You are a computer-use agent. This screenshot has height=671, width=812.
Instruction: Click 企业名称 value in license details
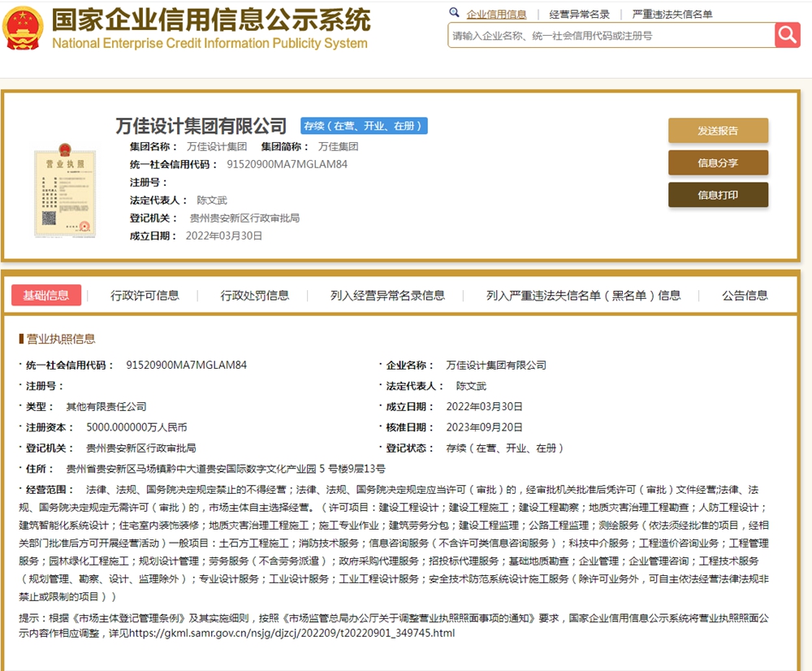coord(496,366)
